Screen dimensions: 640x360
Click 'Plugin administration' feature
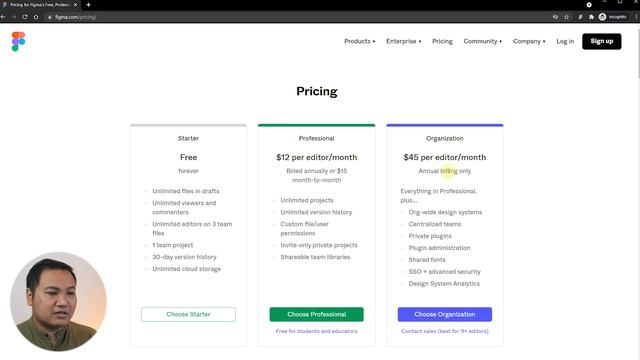(439, 247)
